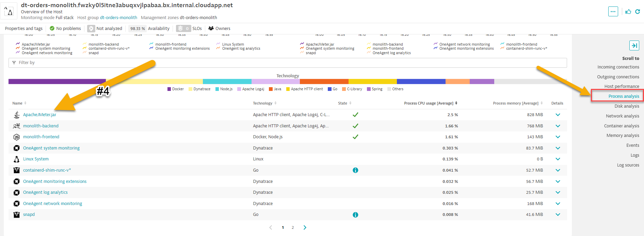Screen dimensions: 644x236
Task: Select Process analysis in Scroll to menu
Action: (x=624, y=96)
